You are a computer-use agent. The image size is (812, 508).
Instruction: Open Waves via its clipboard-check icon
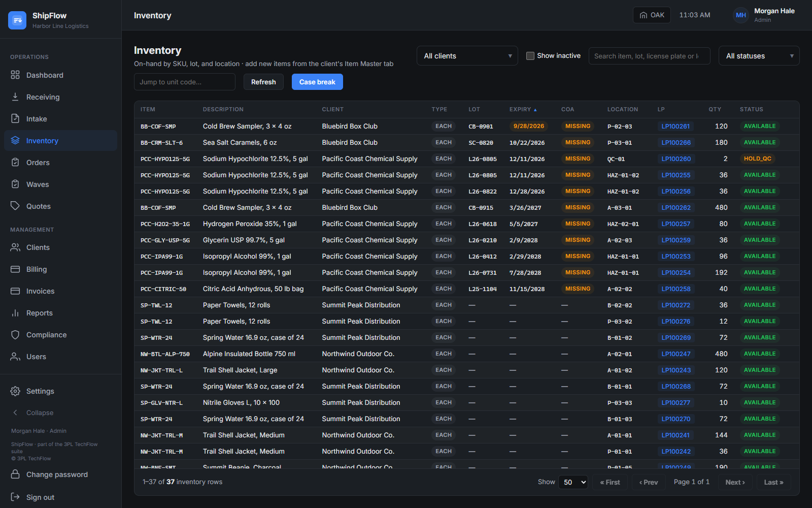15,184
